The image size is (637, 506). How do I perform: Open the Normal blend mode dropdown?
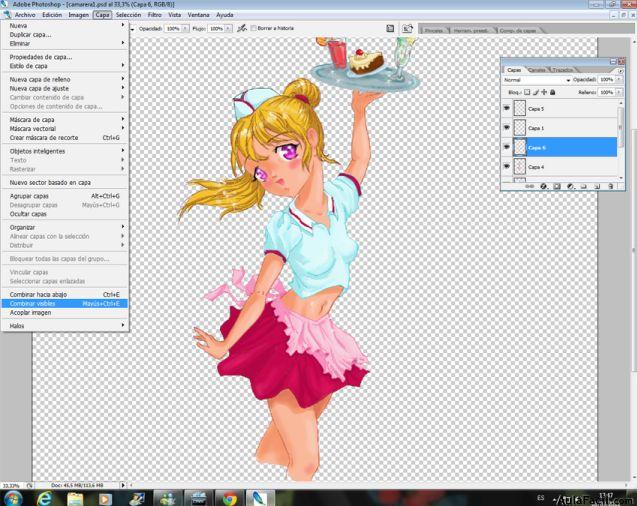click(537, 80)
